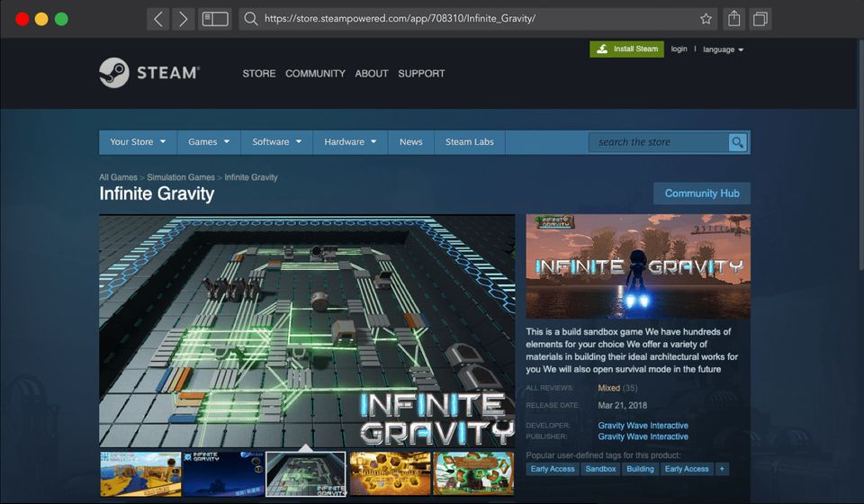Open the browser share icon

coord(734,19)
